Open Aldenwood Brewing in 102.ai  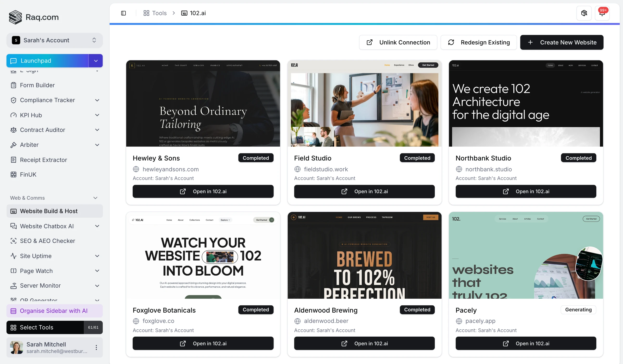(364, 344)
